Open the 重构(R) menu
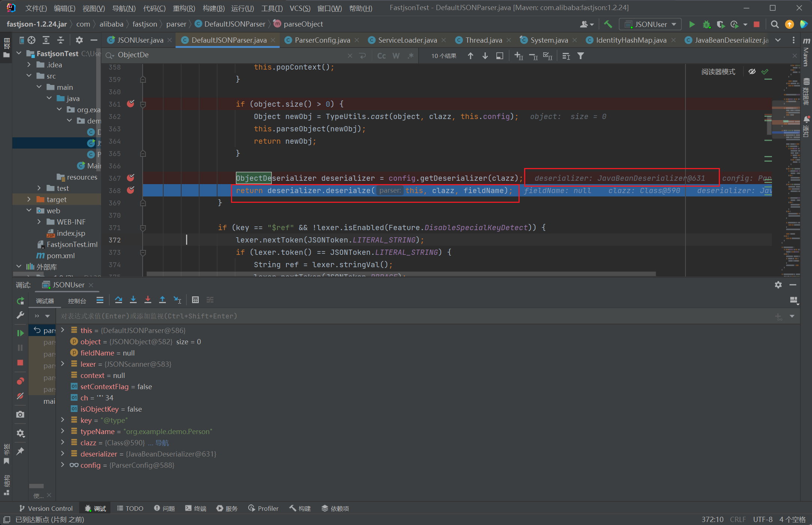Screen dimensions: 812x525 click(x=183, y=8)
